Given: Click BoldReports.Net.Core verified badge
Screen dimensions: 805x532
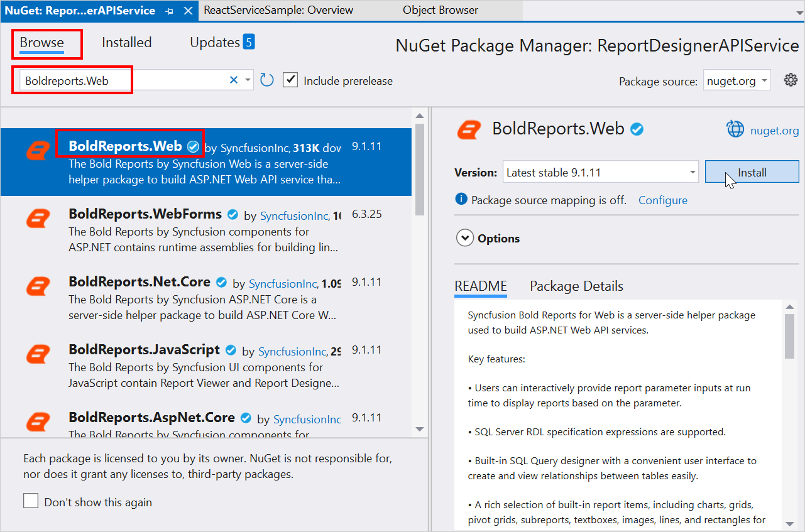Looking at the screenshot, I should (x=221, y=282).
